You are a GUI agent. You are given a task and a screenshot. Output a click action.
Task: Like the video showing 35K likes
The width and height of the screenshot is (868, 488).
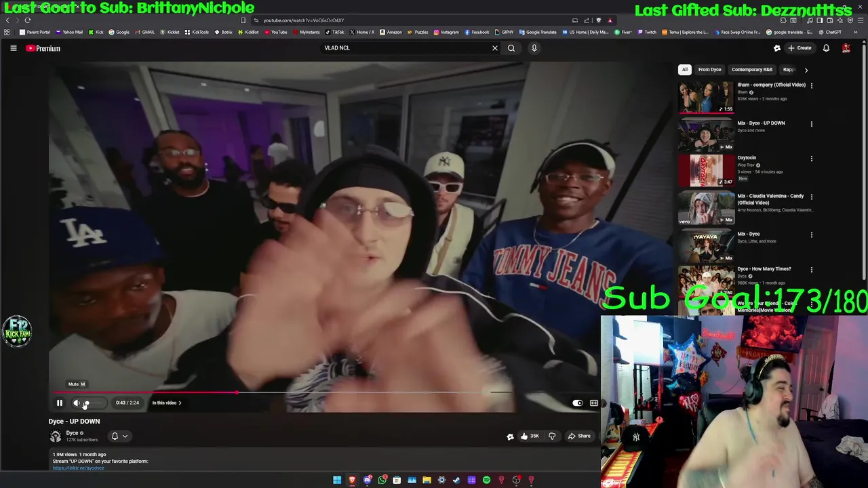(x=529, y=436)
